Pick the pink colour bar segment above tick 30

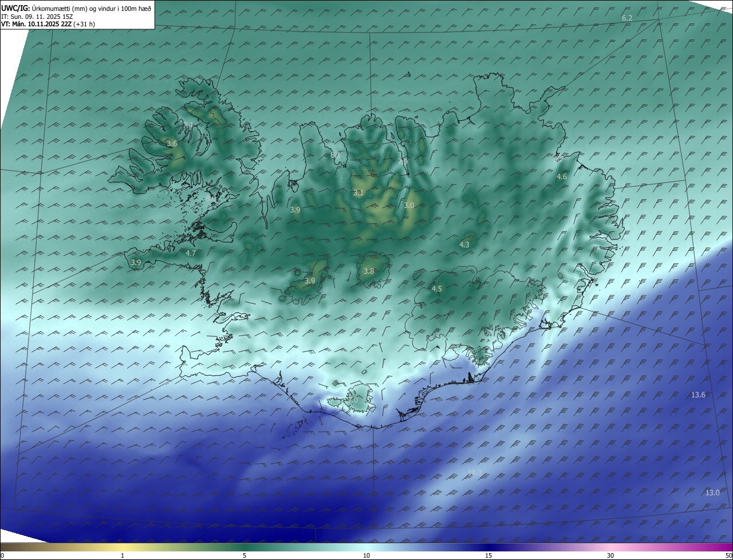pyautogui.click(x=610, y=547)
